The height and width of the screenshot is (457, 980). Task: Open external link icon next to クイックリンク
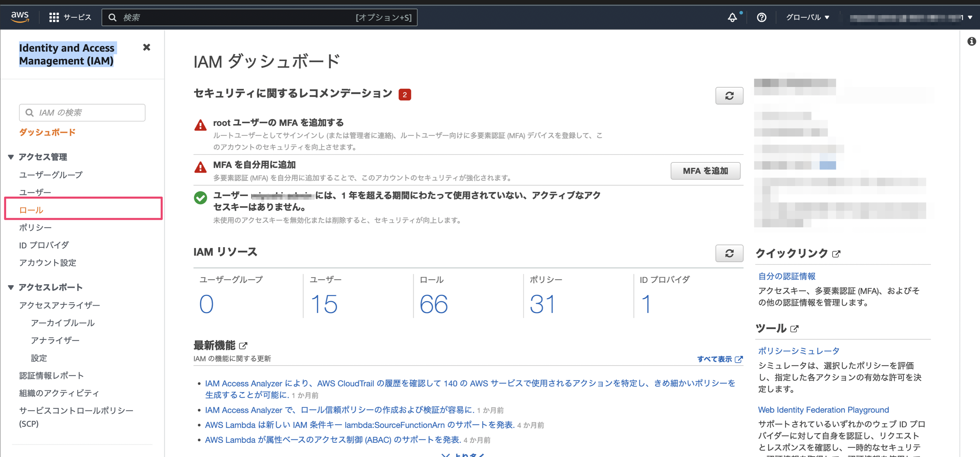(x=836, y=254)
